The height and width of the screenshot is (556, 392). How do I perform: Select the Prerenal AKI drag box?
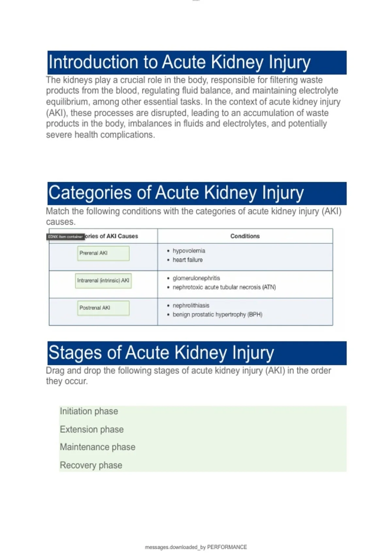103,253
